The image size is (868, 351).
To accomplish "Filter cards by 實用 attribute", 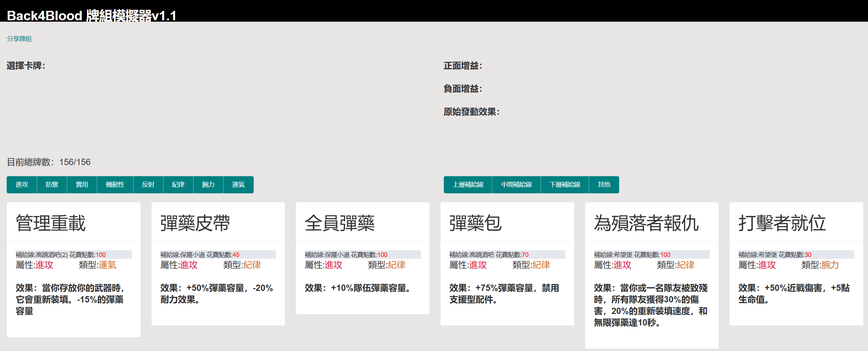I will (x=82, y=185).
